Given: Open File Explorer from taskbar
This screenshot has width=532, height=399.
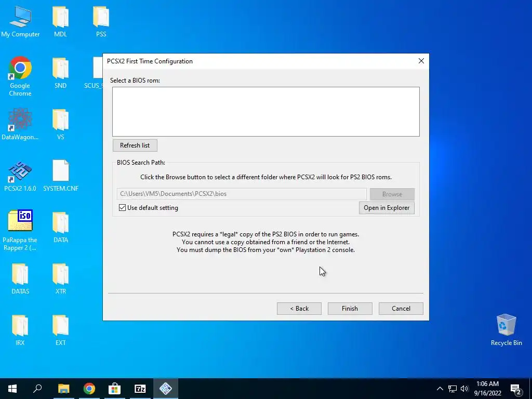Looking at the screenshot, I should [x=64, y=389].
